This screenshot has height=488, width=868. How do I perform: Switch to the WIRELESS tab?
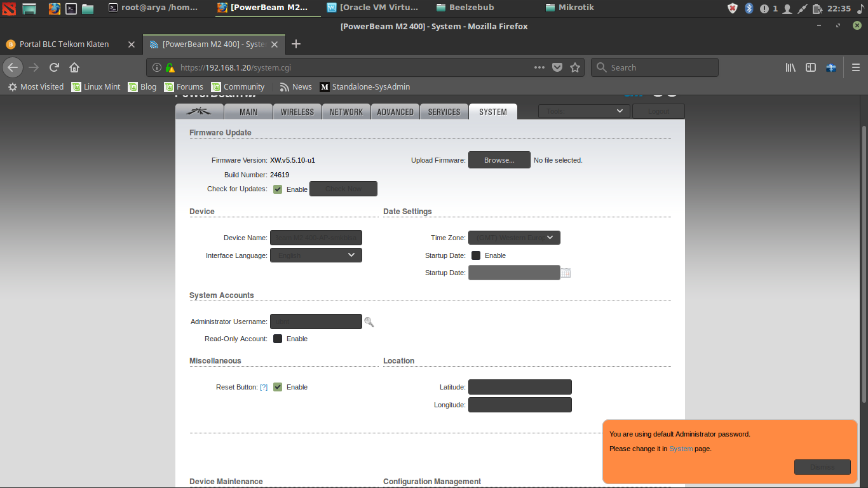pos(297,112)
